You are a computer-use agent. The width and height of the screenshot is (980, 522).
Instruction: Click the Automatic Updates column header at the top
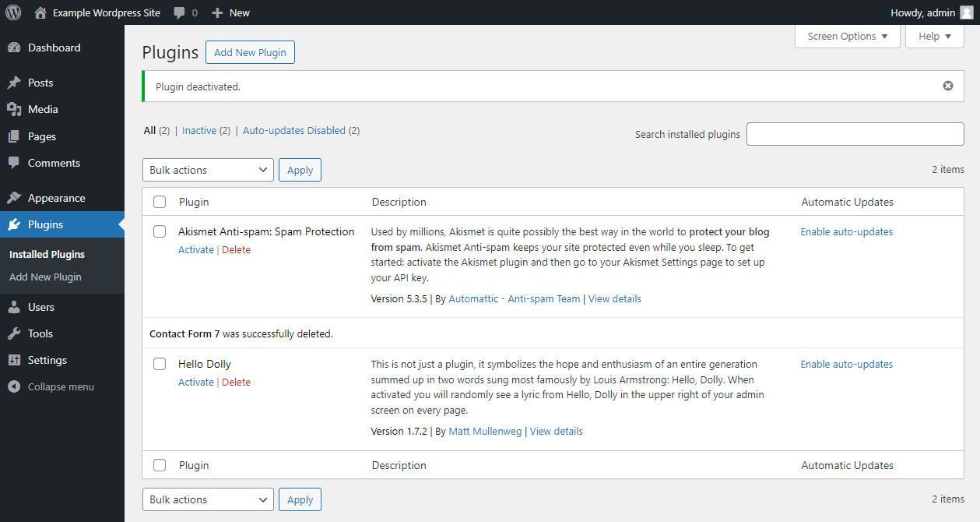pyautogui.click(x=847, y=202)
